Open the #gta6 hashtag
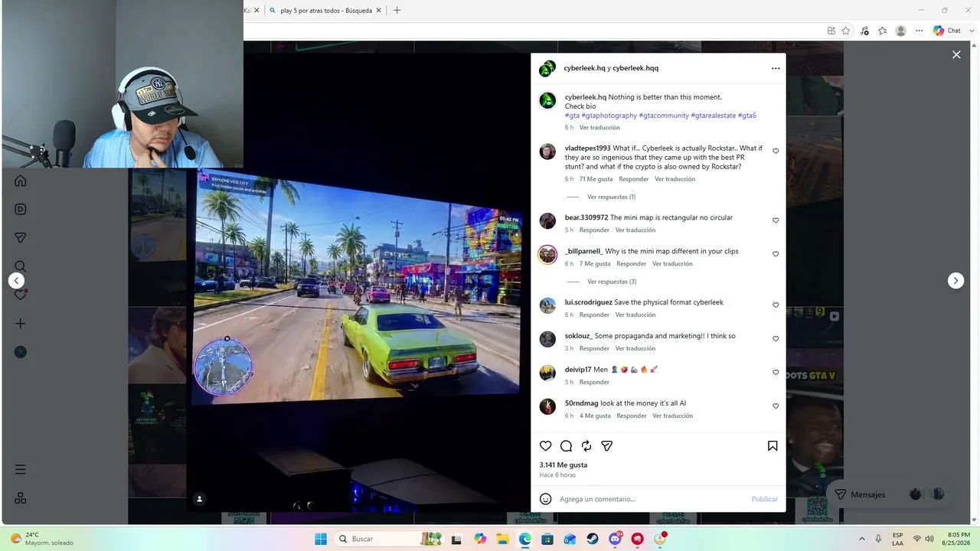This screenshot has height=551, width=980. coord(747,116)
